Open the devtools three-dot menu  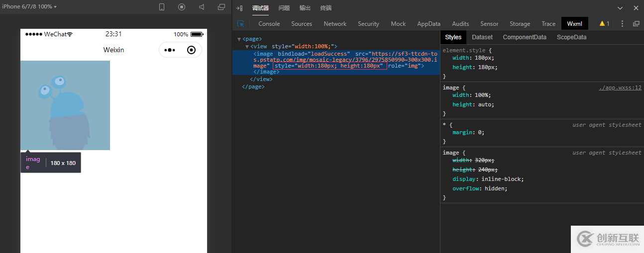click(x=623, y=23)
